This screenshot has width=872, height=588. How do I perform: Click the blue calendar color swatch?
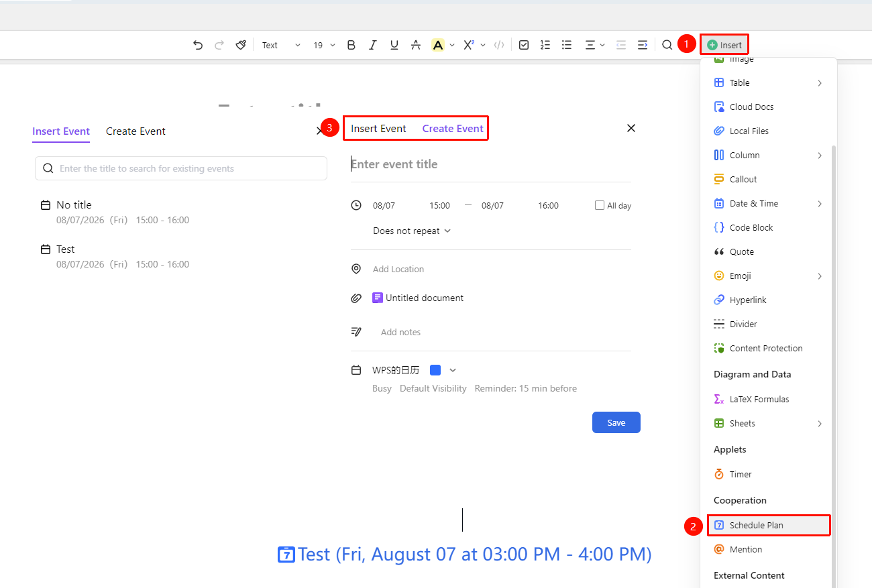click(x=435, y=370)
